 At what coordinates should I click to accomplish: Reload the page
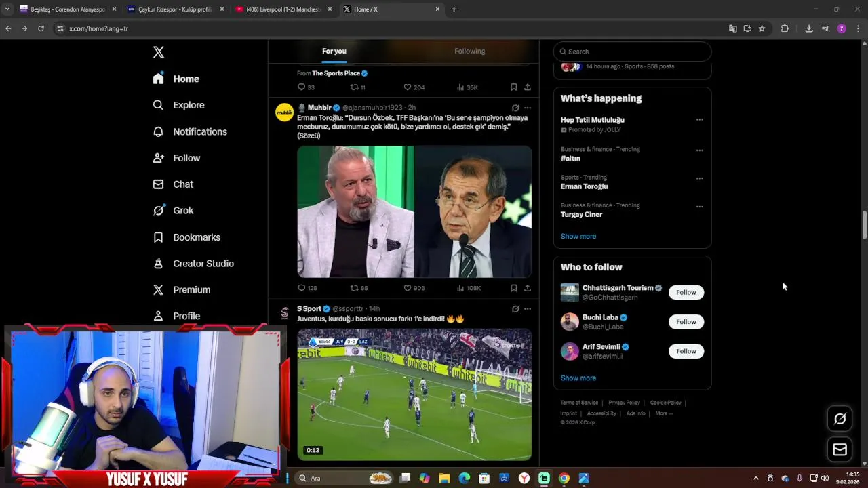[41, 28]
